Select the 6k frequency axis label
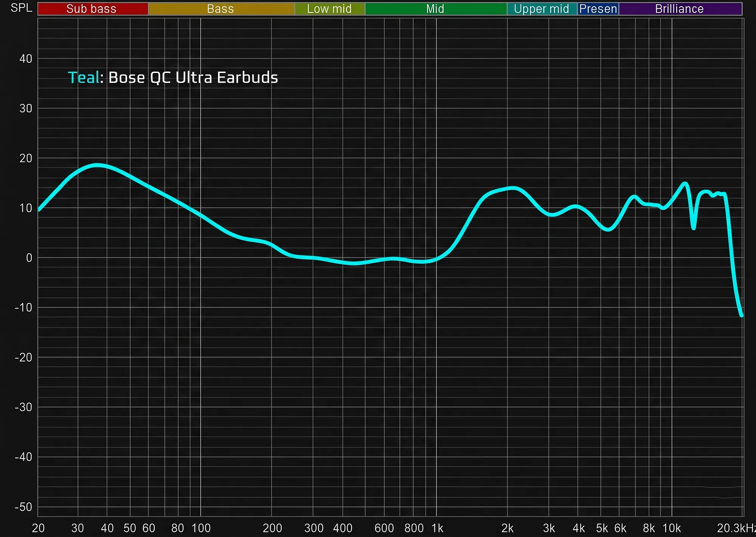The image size is (756, 537). pyautogui.click(x=620, y=528)
